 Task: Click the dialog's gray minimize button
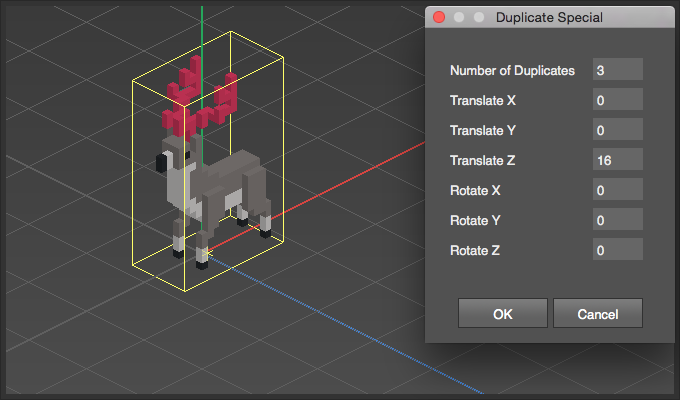tap(459, 17)
